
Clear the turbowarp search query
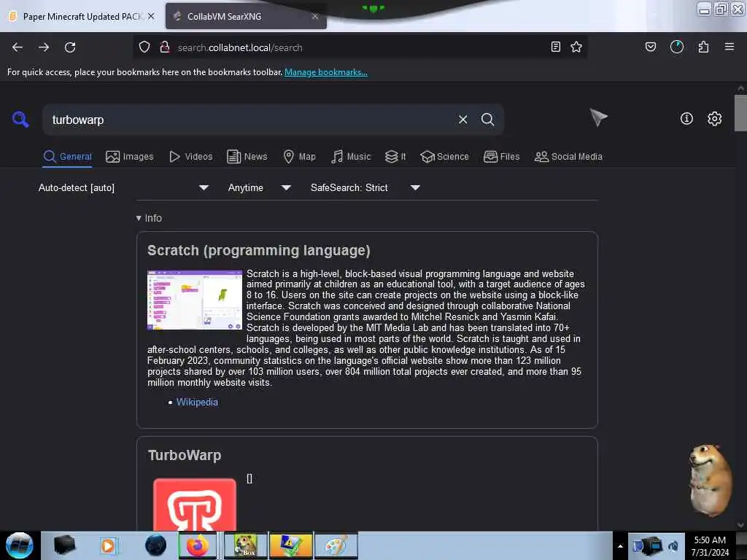point(462,120)
